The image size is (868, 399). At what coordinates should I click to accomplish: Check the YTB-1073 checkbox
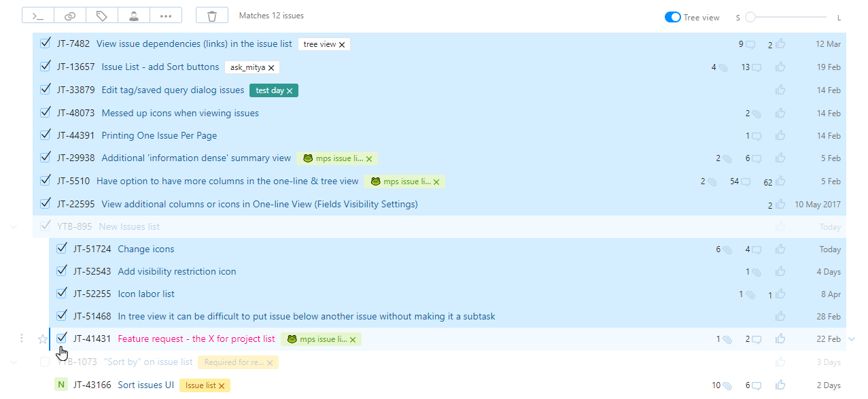pos(45,362)
